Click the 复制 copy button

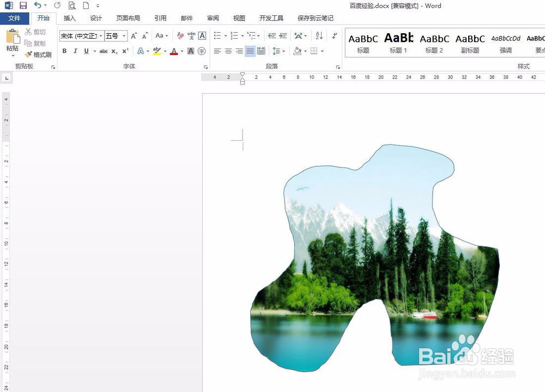[x=35, y=44]
